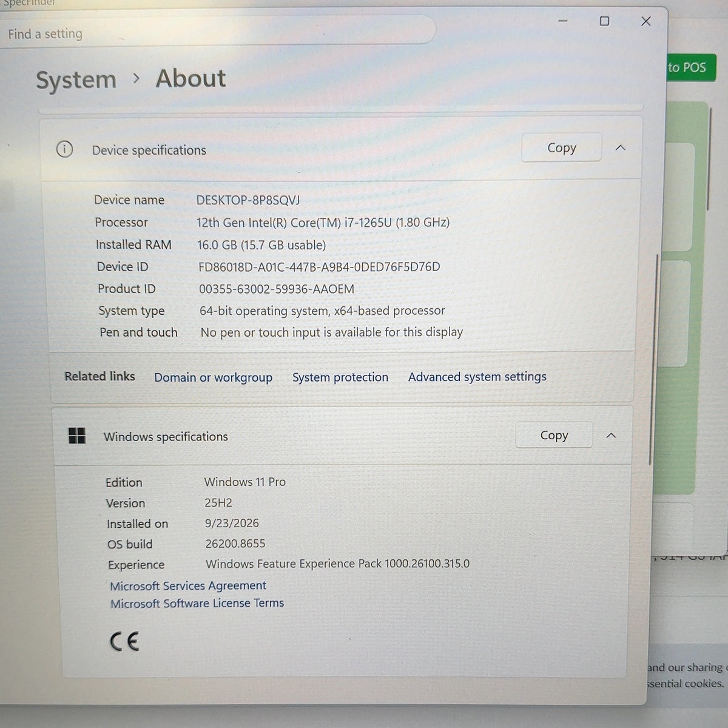Select the Product ID 00355-63002-59936-AAOEM
Screen dimensions: 728x728
click(277, 289)
